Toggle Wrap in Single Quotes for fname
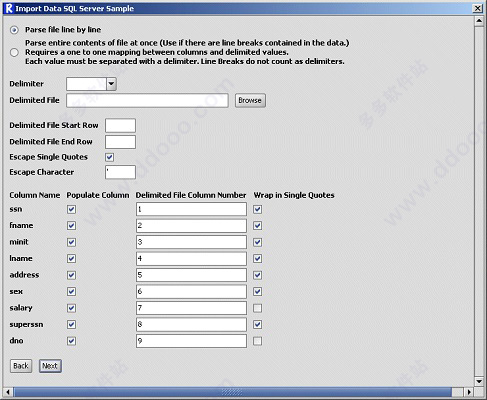This screenshot has width=487, height=400. 257,226
